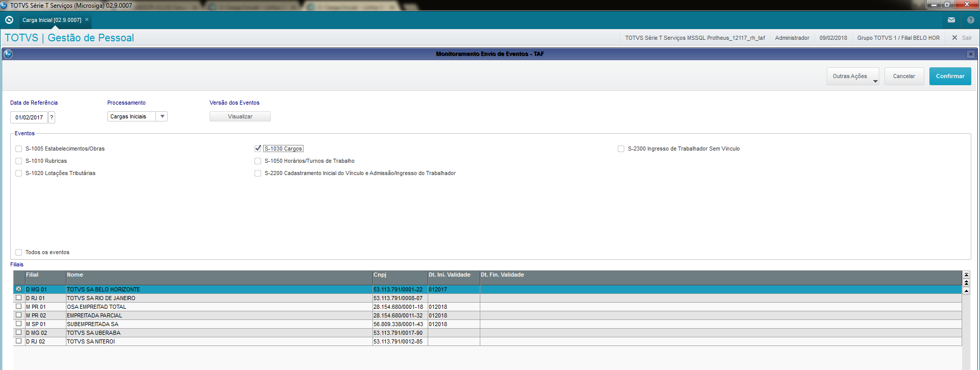Screen dimensions: 980x370
Task: Open the mail envelope icon
Action: coord(951,20)
